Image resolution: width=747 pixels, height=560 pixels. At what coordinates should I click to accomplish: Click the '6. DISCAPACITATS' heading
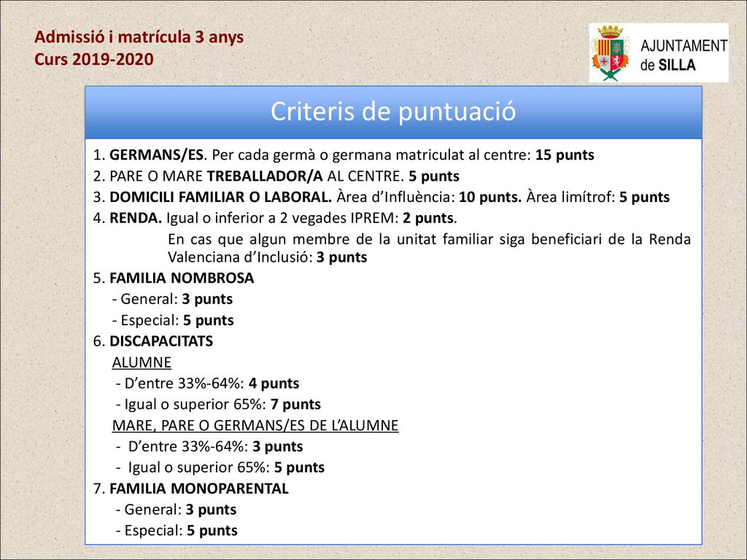pos(153,341)
